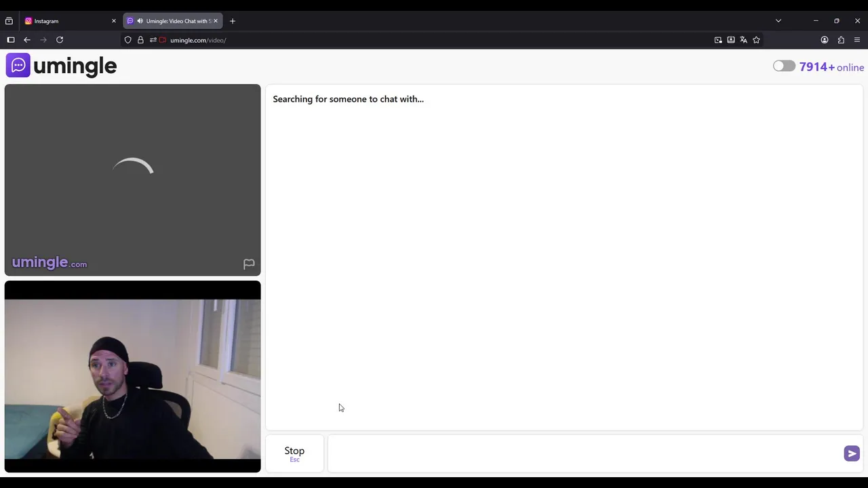The image size is (868, 488).
Task: Bookmark this page with the star
Action: click(x=756, y=40)
